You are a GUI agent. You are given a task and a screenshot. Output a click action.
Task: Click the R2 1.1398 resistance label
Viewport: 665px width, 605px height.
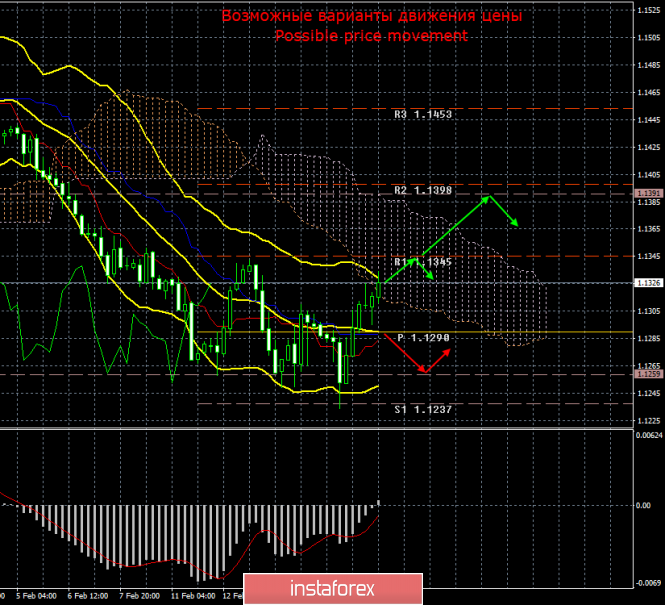pos(423,190)
